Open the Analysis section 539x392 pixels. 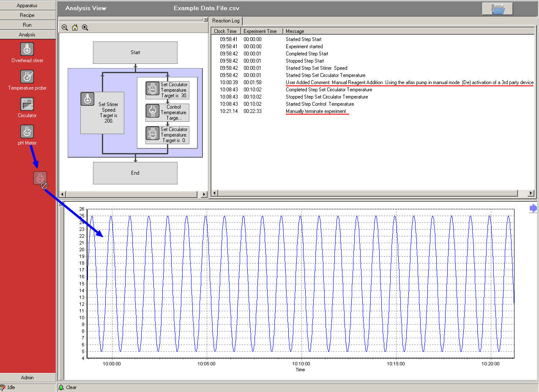coord(27,34)
